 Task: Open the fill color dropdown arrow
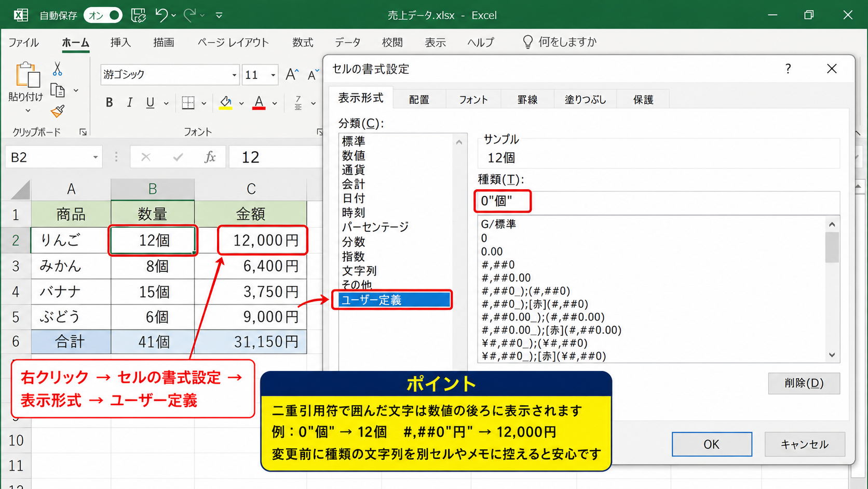tap(241, 103)
